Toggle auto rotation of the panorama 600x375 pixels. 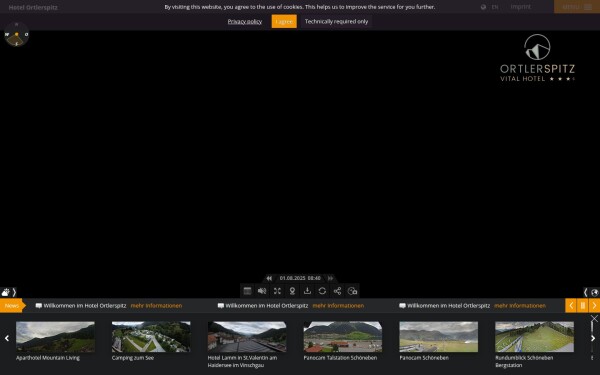click(x=322, y=291)
